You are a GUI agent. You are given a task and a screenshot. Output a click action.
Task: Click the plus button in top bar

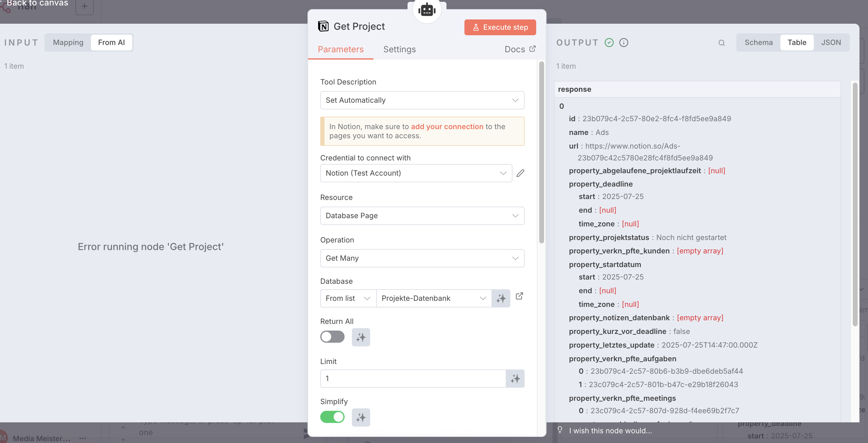[x=85, y=6]
